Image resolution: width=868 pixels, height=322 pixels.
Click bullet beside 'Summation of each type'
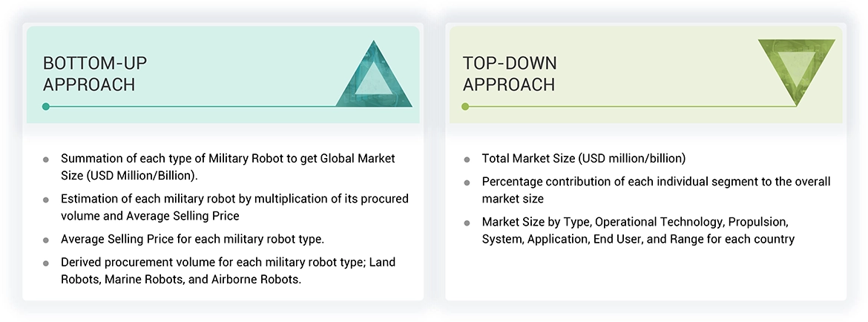click(x=46, y=160)
